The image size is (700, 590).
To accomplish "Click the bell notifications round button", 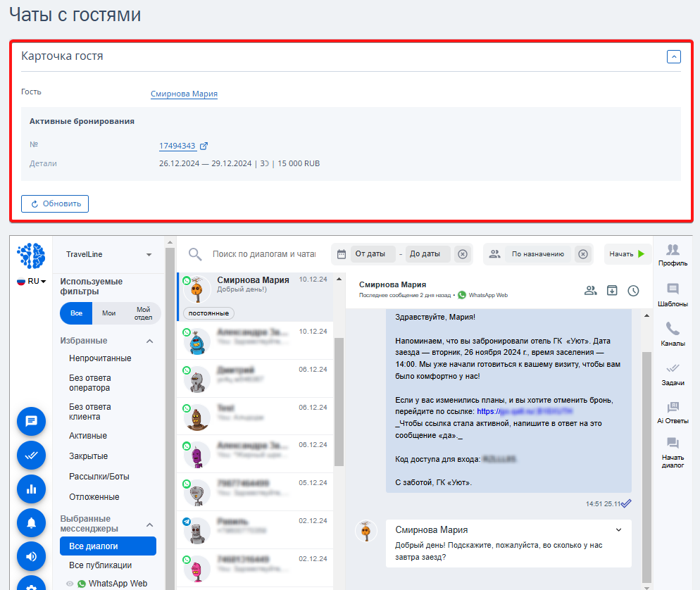I will [x=31, y=523].
